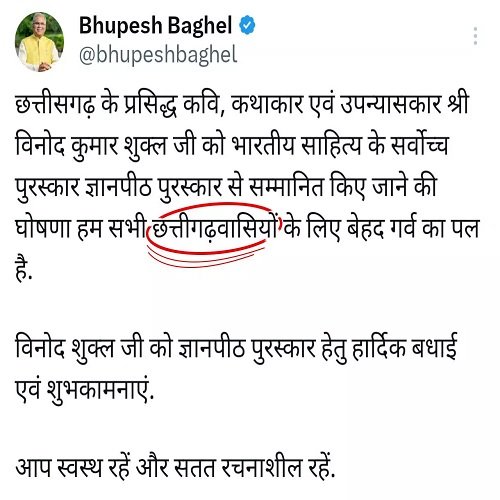Click the blue verified checkmark badge
The image size is (500, 500).
pyautogui.click(x=247, y=26)
